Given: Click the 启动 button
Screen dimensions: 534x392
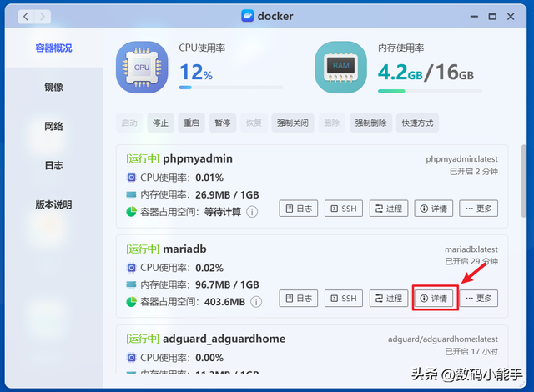Looking at the screenshot, I should point(129,123).
